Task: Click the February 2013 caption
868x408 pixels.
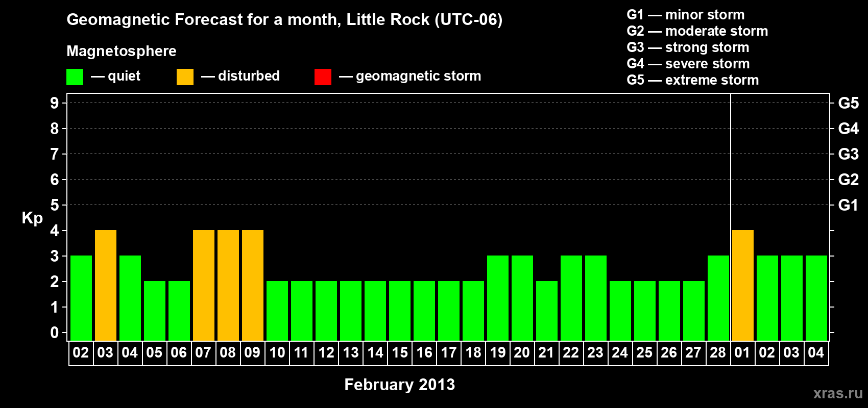Action: click(400, 385)
